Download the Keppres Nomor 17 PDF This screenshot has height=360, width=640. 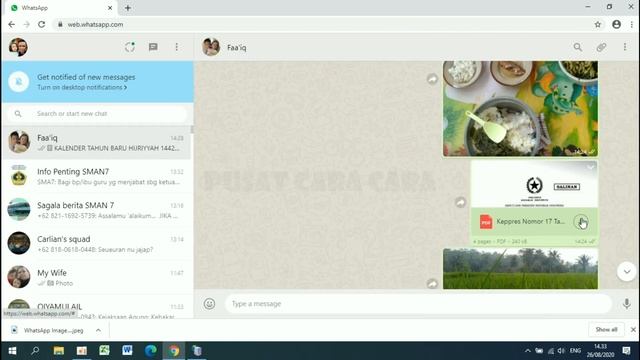[x=581, y=222]
